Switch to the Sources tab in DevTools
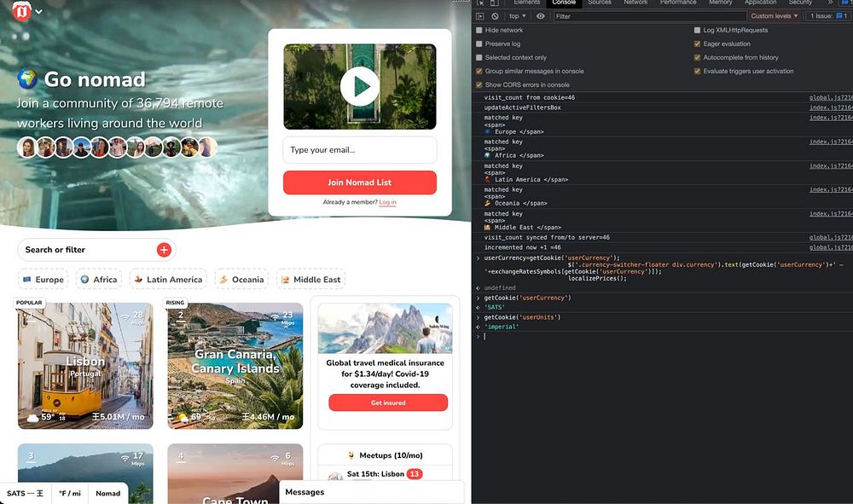The image size is (853, 504). point(600,3)
